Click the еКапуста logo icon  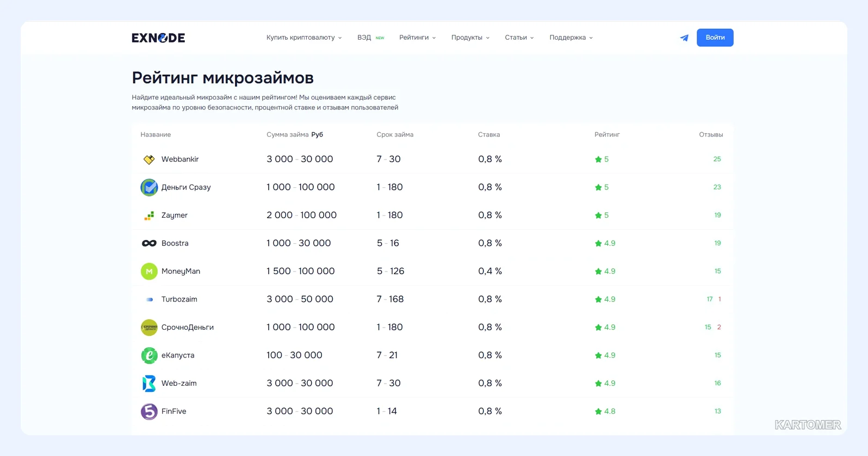point(149,355)
